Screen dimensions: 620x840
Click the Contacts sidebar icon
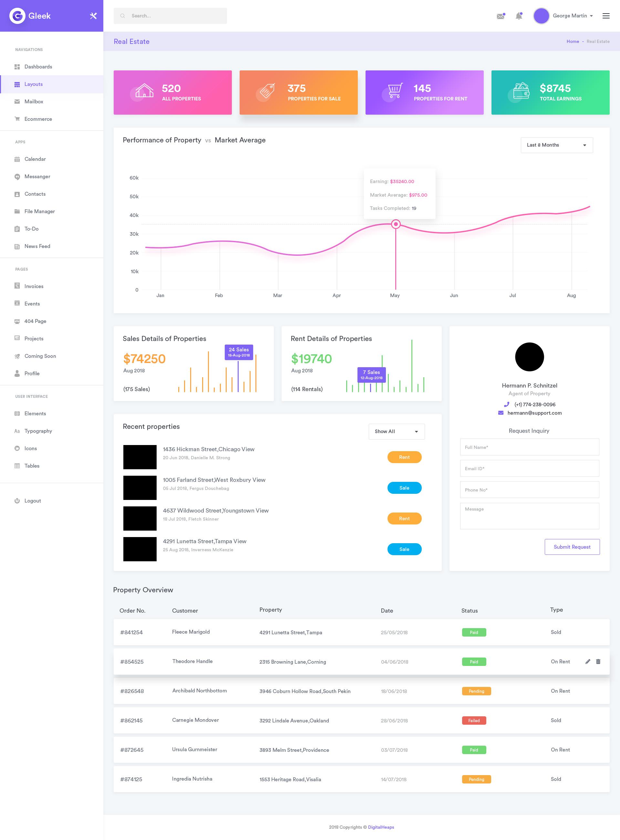[x=17, y=194]
